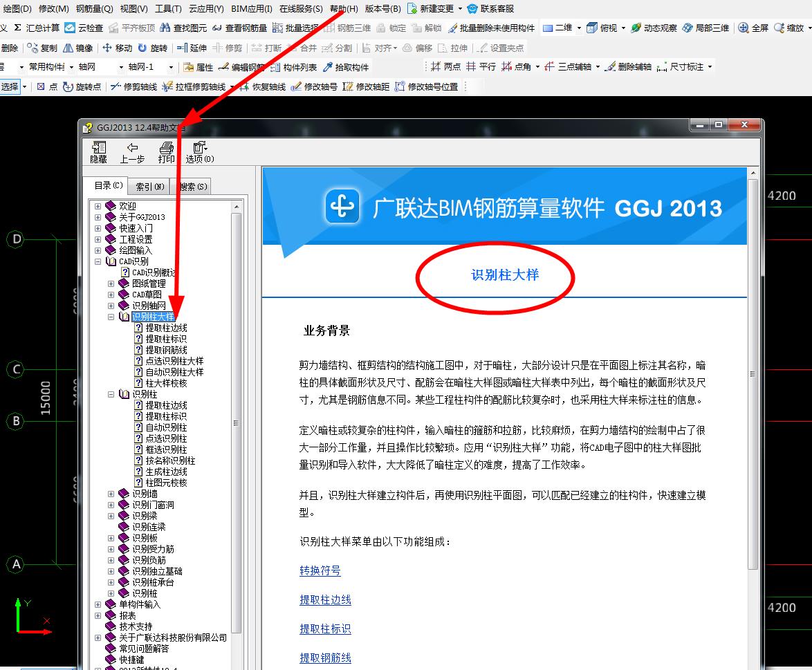Viewport: 812px width, 670px height.
Task: Collapse the 识别柱大样 tree node
Action: coord(111,317)
